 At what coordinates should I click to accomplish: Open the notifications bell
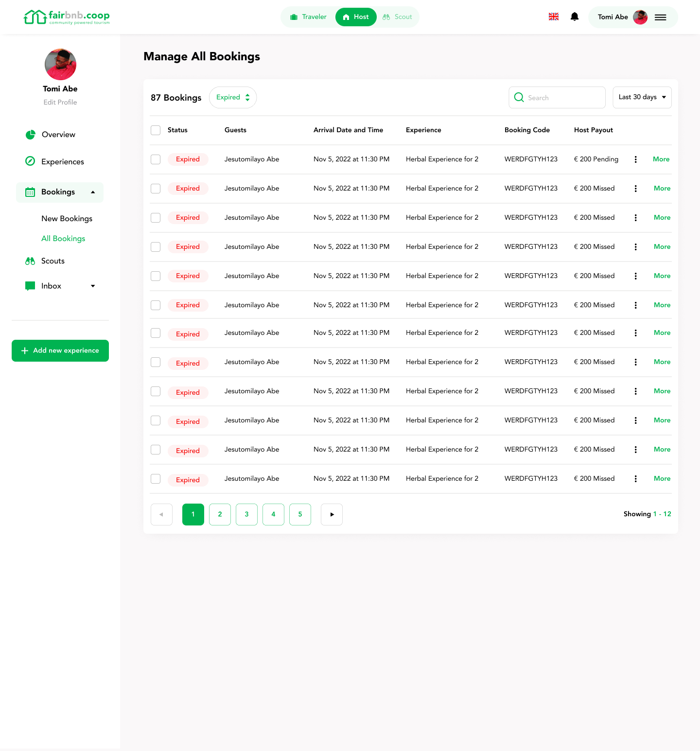click(575, 17)
